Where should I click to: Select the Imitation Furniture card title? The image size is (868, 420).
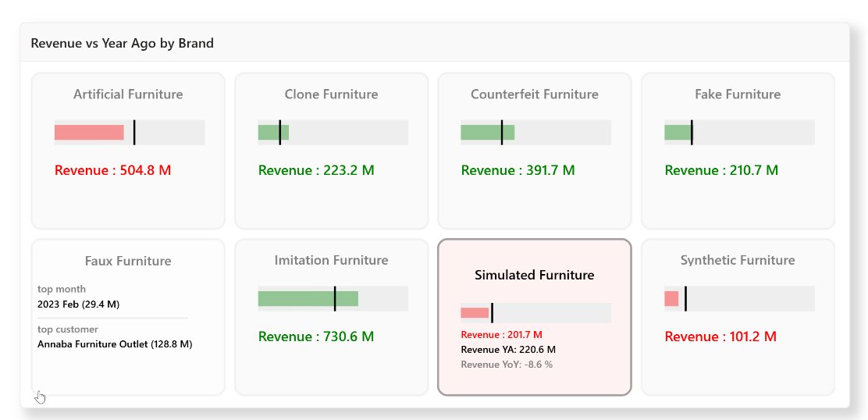[x=331, y=260]
